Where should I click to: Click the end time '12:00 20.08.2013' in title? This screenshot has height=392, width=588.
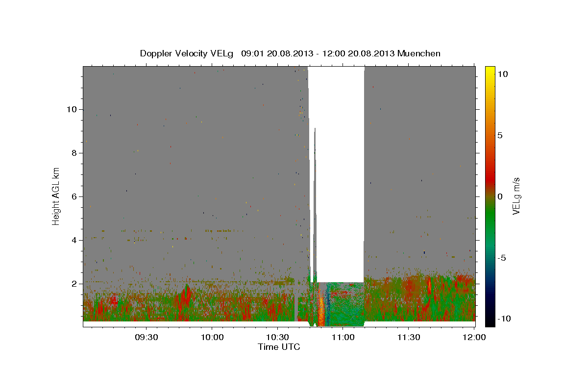359,53
